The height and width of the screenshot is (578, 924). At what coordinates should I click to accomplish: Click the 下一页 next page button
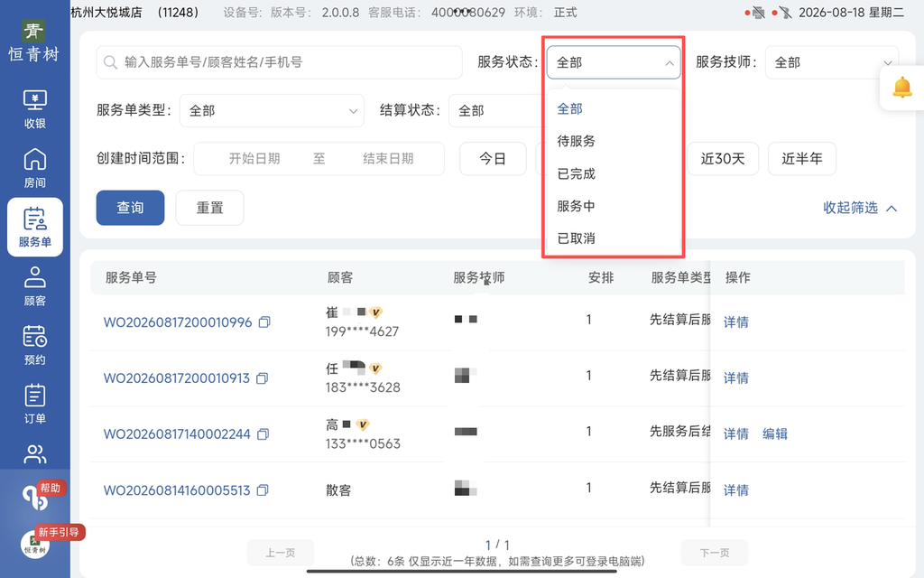click(715, 553)
